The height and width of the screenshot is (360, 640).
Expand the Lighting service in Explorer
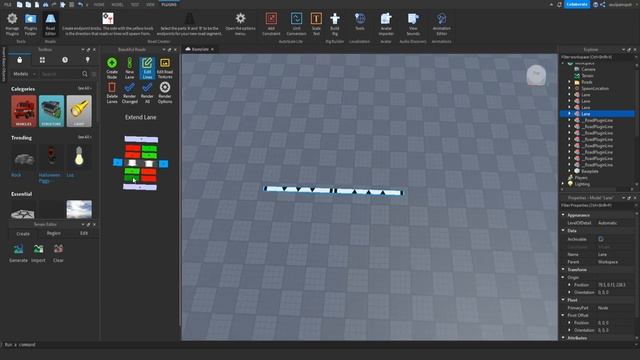[x=563, y=184]
